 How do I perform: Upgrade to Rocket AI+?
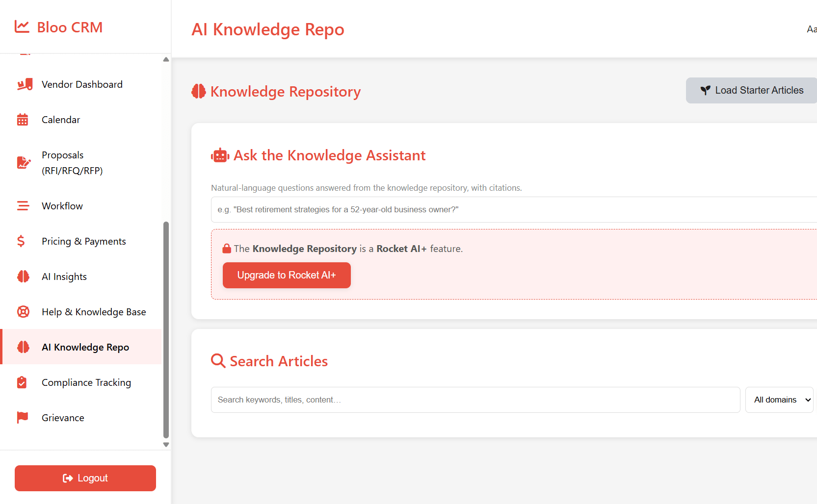[x=287, y=275]
